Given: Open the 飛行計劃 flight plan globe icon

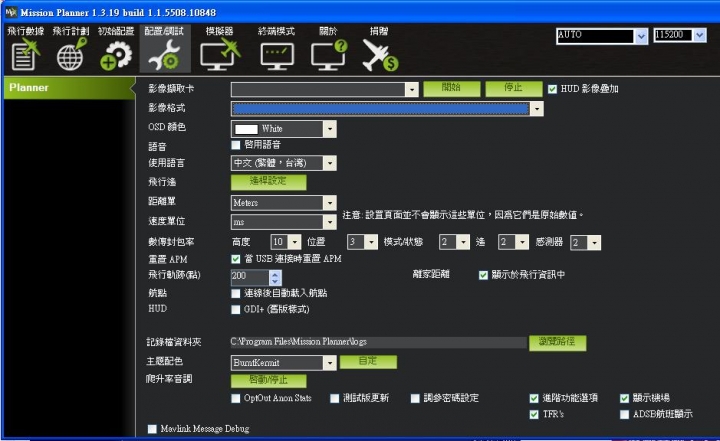Looking at the screenshot, I should point(71,49).
